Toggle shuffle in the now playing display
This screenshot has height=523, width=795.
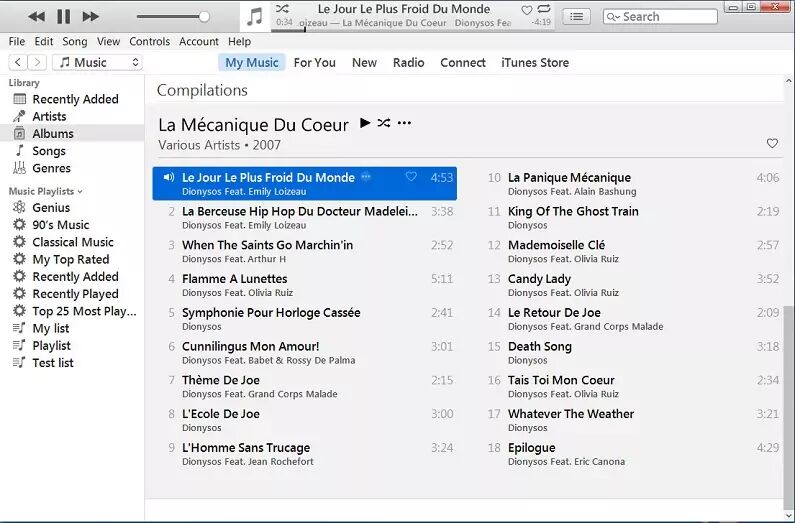point(282,9)
